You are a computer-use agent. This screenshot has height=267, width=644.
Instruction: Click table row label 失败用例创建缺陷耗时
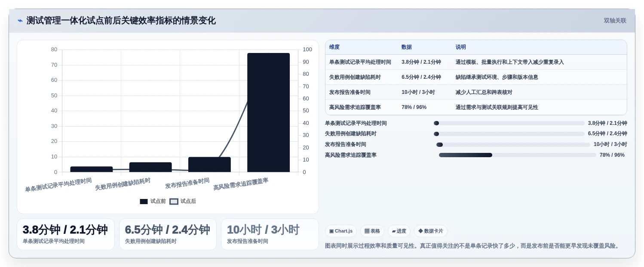click(355, 77)
